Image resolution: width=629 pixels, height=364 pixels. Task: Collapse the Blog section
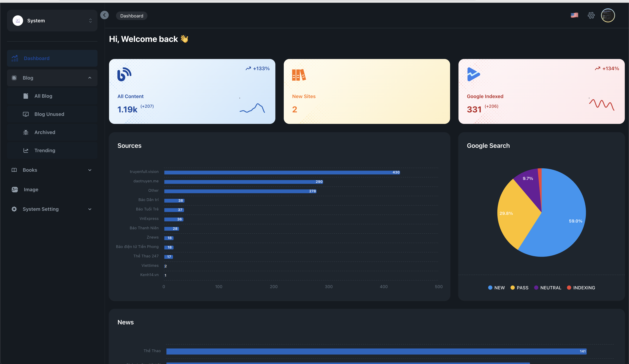pyautogui.click(x=90, y=77)
